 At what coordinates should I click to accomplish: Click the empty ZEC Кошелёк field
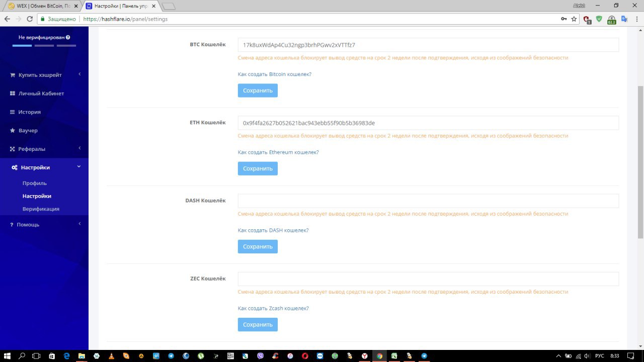click(428, 279)
